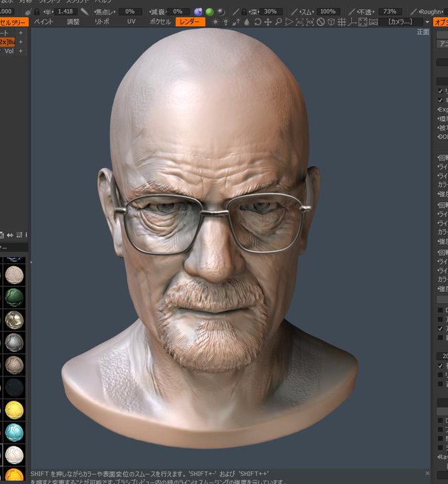448x484 pixels.
Task: Select the black sphere shading icon
Action: click(x=221, y=12)
